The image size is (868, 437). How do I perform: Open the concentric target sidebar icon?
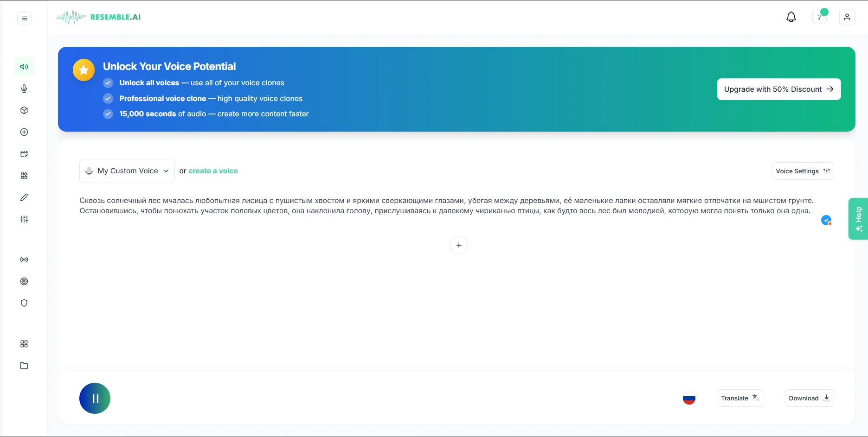click(24, 281)
